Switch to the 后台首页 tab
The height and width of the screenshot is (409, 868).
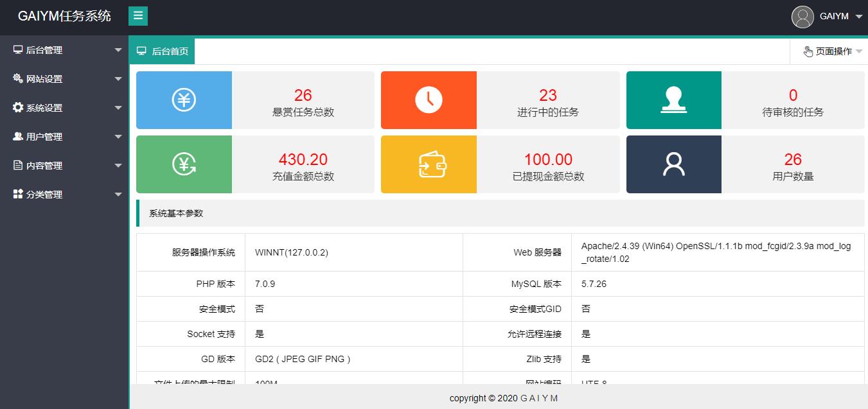coord(163,51)
